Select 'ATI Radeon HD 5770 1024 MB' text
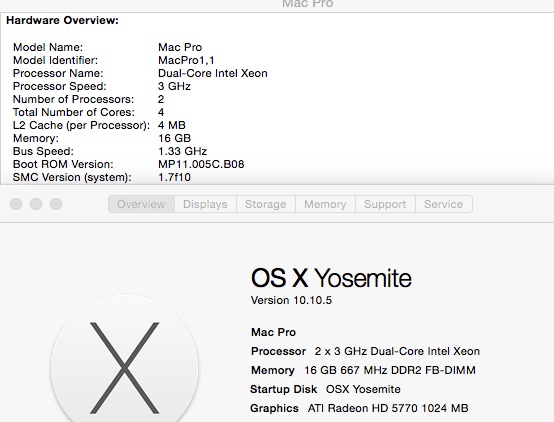Viewport: 554px width, 422px height. coord(388,409)
